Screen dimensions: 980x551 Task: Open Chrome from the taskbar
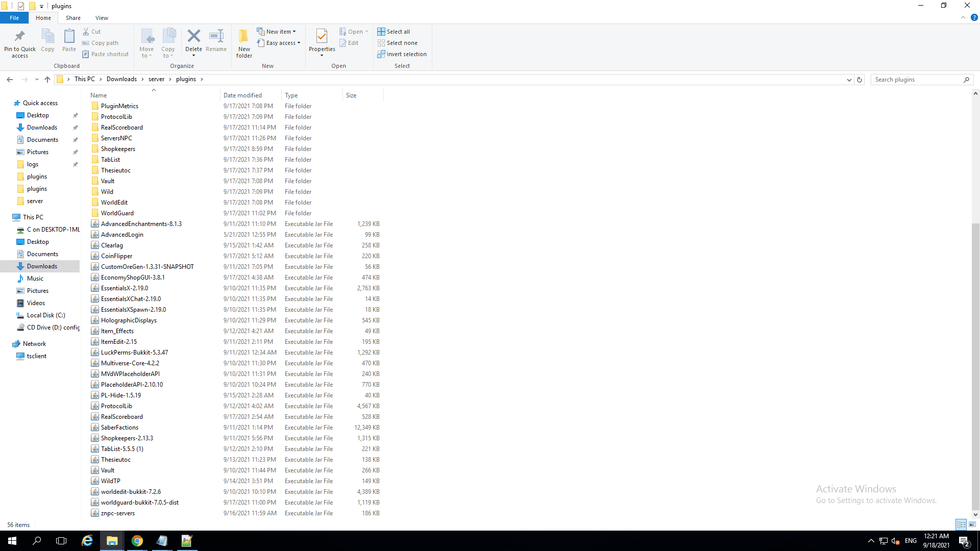137,541
